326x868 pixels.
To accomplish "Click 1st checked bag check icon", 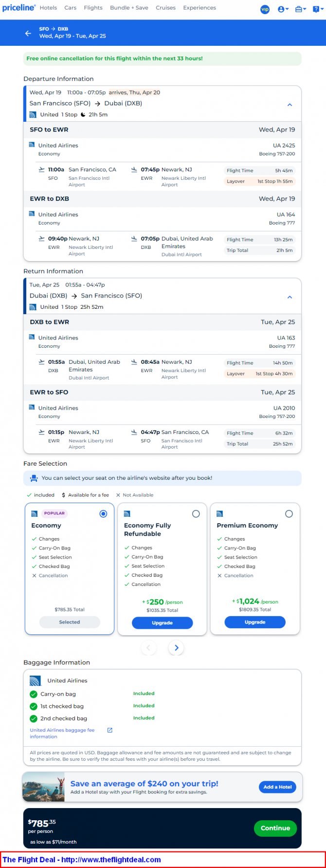I will 34,706.
